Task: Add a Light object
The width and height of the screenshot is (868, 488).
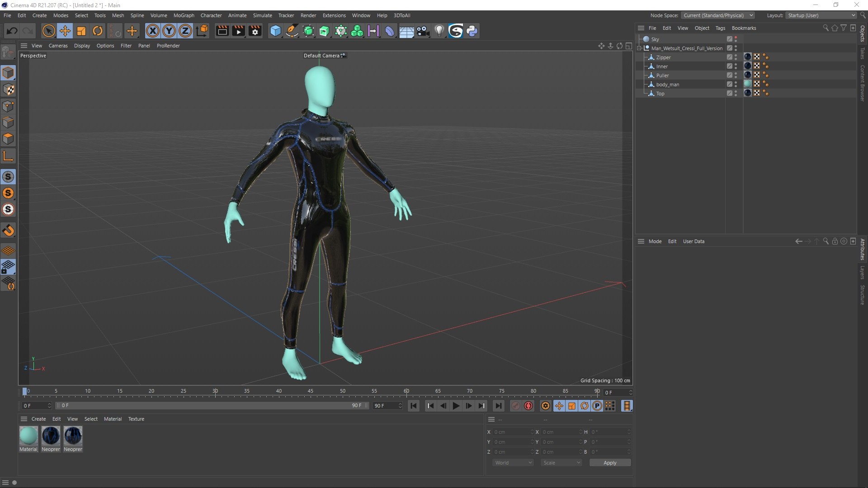Action: (x=439, y=31)
